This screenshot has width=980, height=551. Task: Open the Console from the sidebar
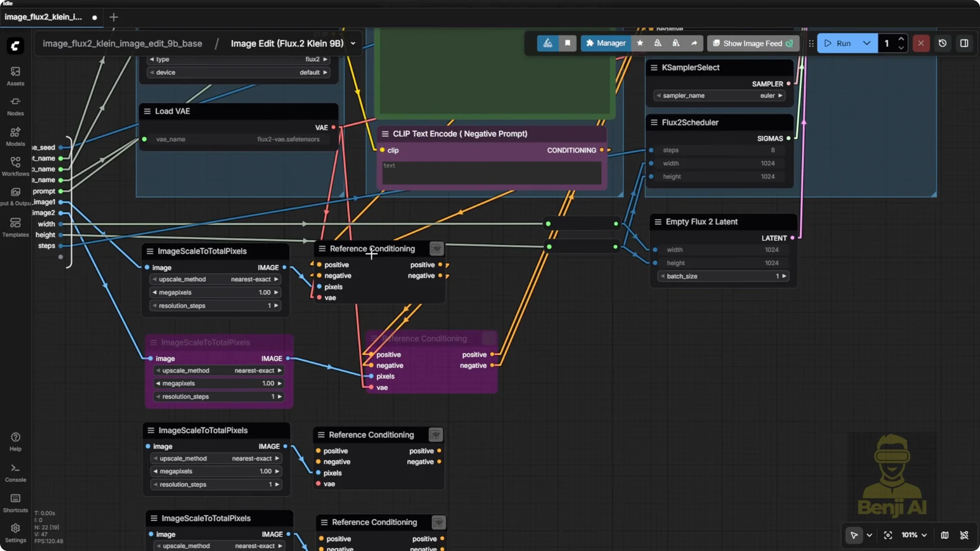point(15,471)
